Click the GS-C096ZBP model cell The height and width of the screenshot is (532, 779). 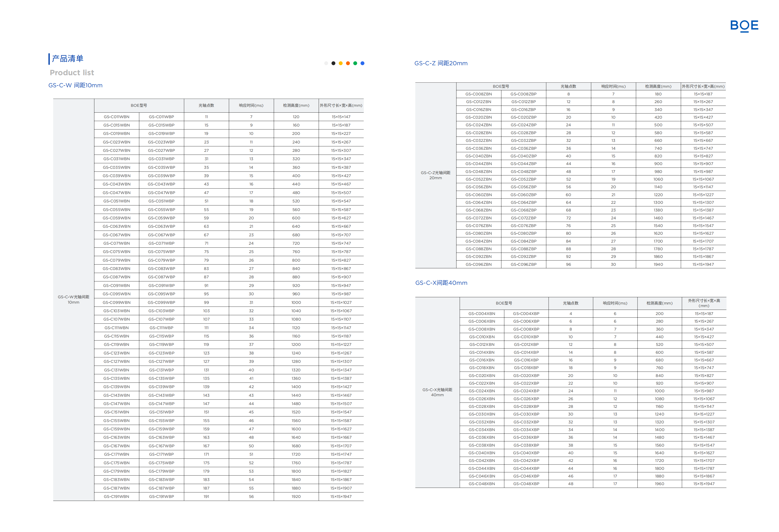coord(523,264)
